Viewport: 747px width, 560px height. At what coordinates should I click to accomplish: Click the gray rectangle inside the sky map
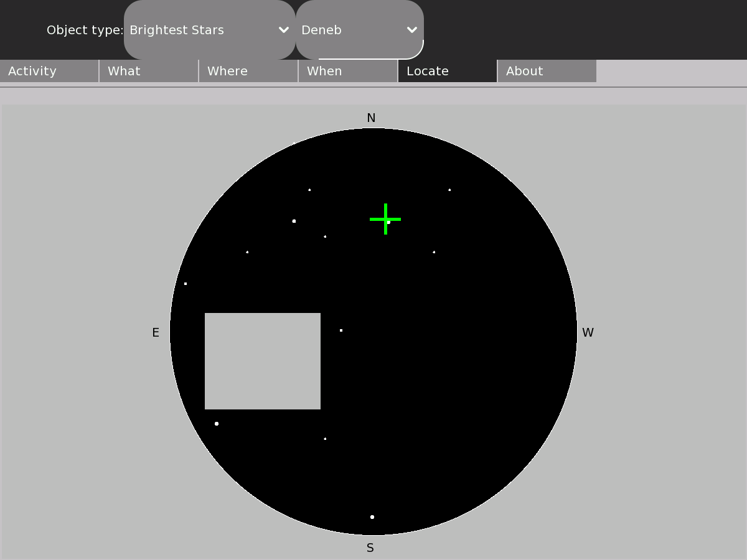263,361
